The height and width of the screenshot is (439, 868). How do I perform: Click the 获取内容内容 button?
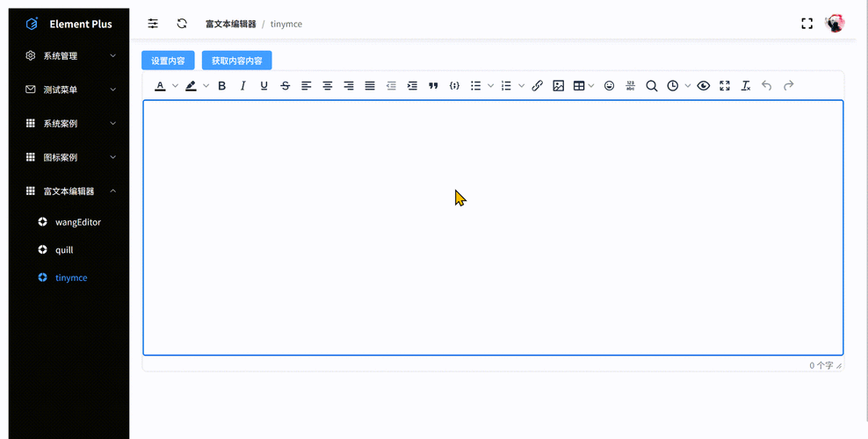point(236,61)
